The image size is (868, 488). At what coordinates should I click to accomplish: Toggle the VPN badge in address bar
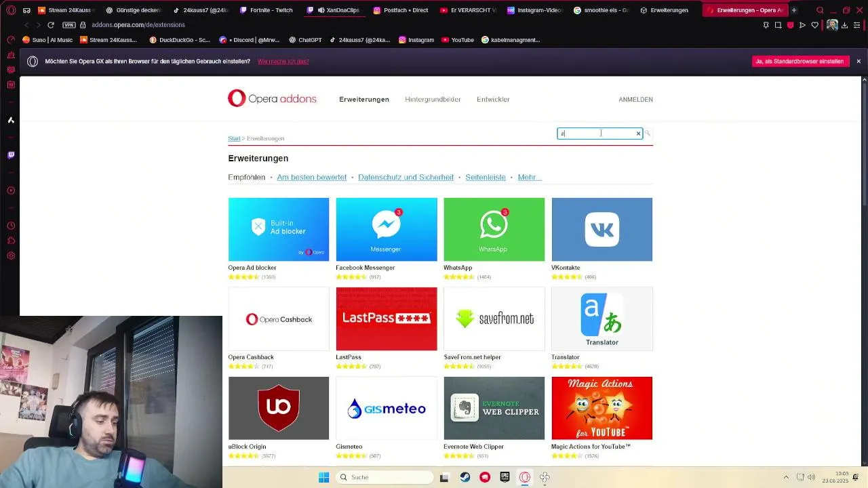[x=68, y=25]
